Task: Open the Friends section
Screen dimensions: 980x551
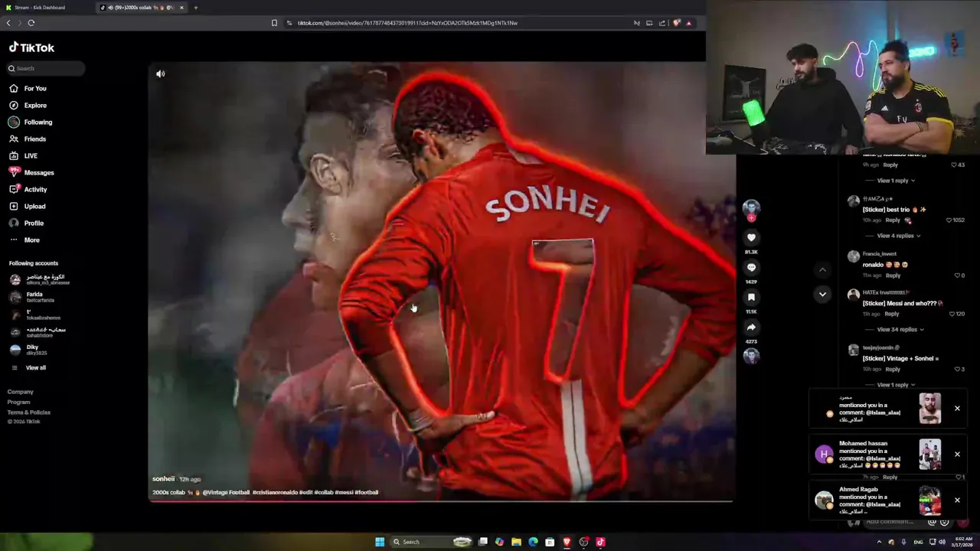Action: (x=28, y=139)
